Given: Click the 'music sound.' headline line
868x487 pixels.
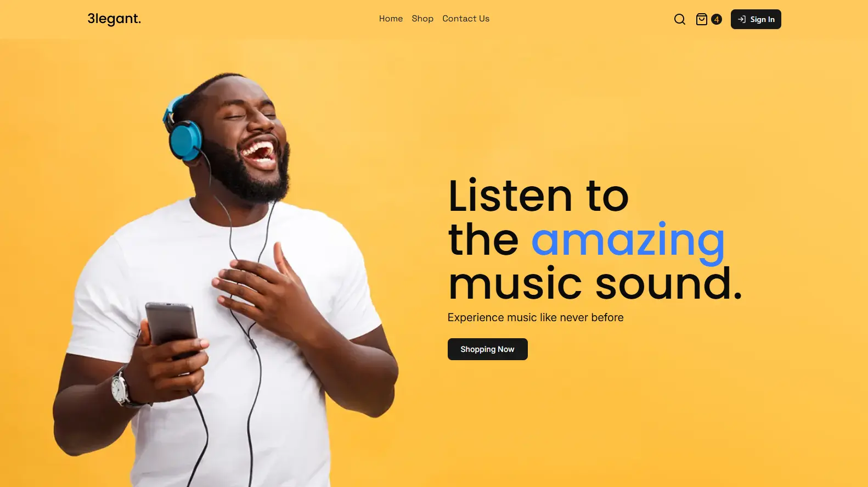Looking at the screenshot, I should (x=595, y=283).
